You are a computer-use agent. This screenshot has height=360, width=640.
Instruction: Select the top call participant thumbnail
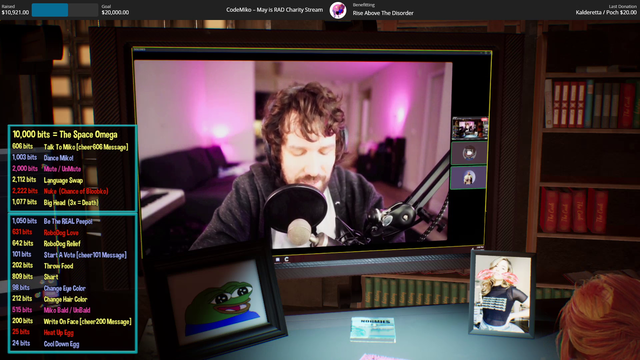(469, 128)
